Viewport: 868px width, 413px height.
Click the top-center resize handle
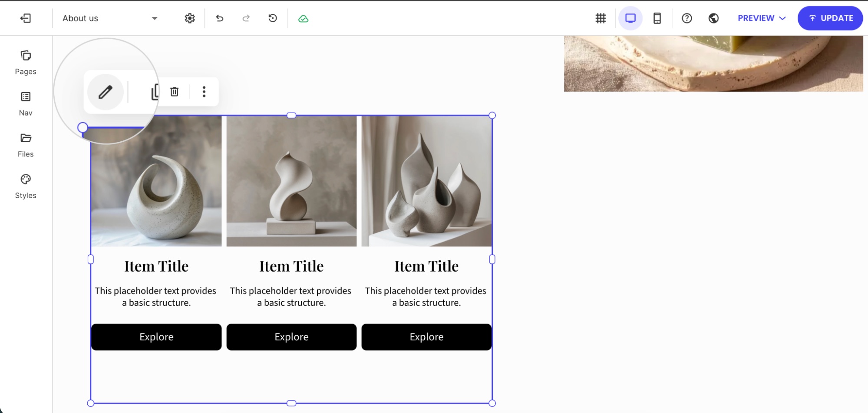(x=291, y=115)
